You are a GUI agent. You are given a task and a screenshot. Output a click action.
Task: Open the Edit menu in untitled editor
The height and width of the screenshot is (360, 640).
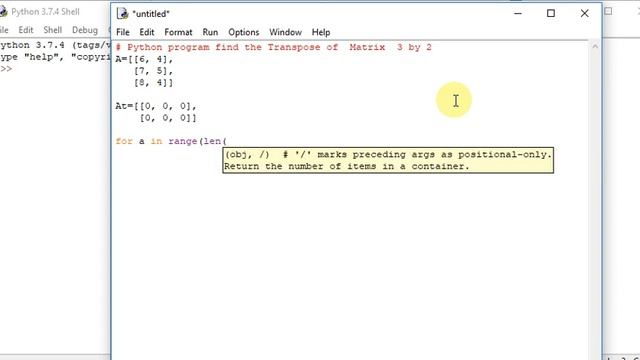[147, 32]
